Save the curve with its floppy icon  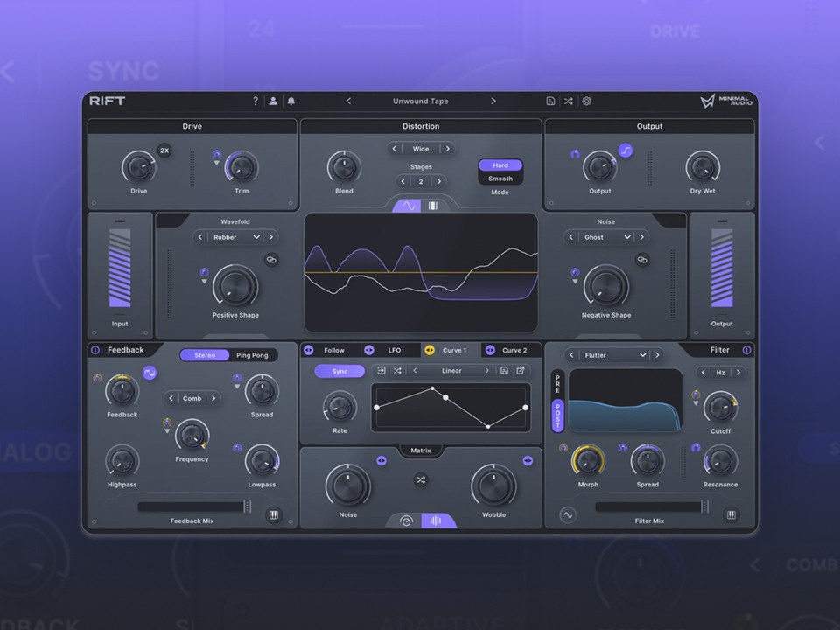point(504,371)
